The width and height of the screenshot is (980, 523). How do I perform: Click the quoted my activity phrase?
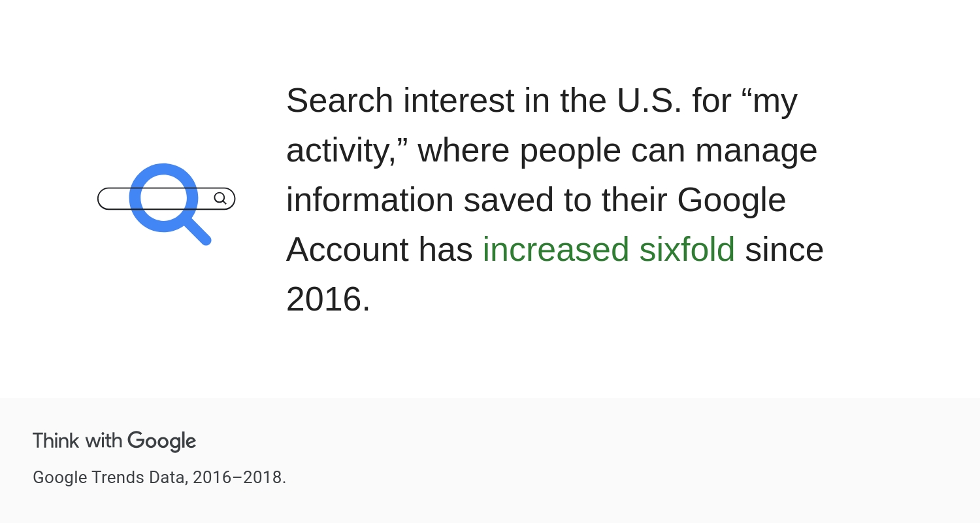542,126
